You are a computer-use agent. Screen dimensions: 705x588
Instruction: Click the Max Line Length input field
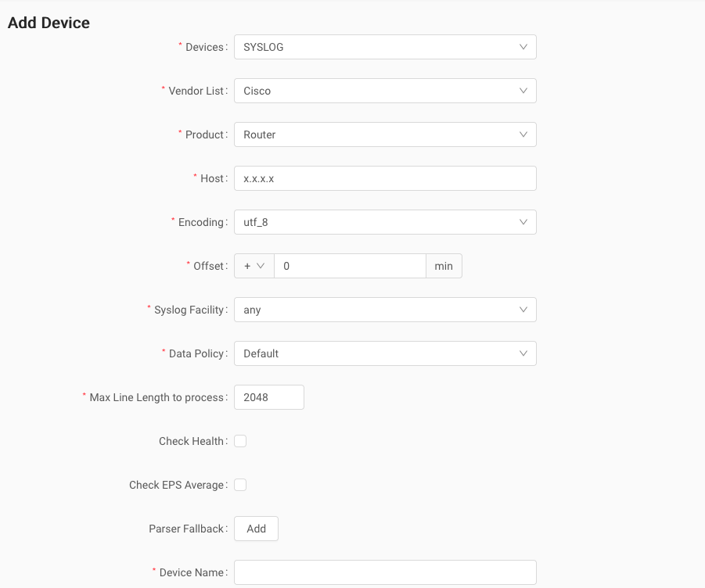[269, 397]
